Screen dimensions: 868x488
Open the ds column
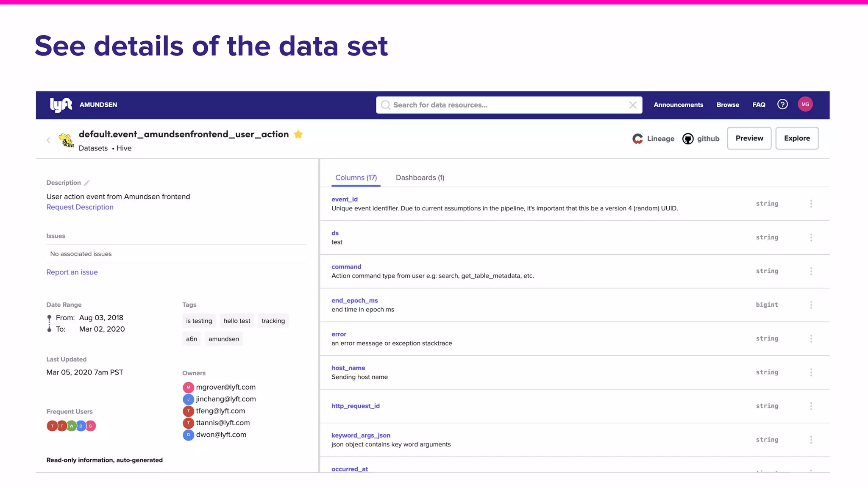[335, 233]
